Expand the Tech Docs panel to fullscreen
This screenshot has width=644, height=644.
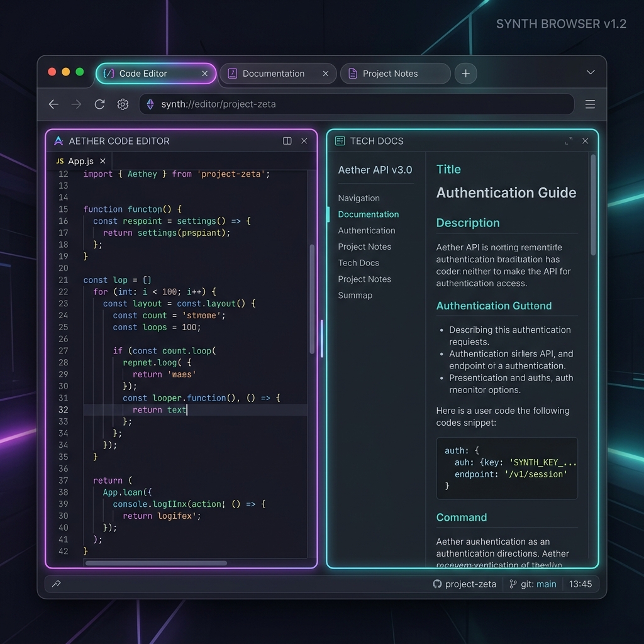(569, 141)
